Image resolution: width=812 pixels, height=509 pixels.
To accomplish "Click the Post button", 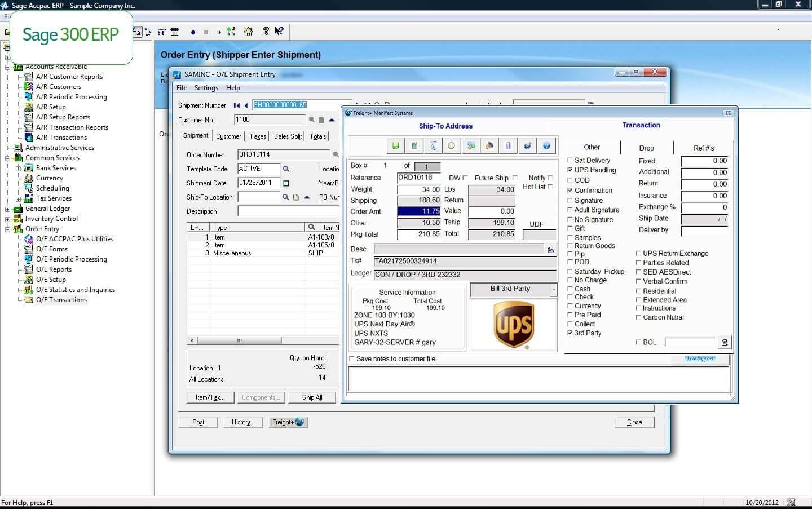I will (198, 422).
